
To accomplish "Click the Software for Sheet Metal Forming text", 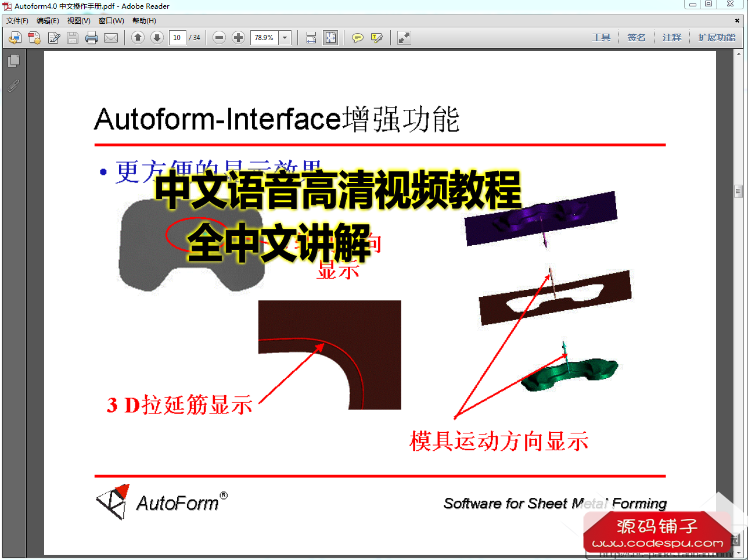I will click(x=555, y=504).
